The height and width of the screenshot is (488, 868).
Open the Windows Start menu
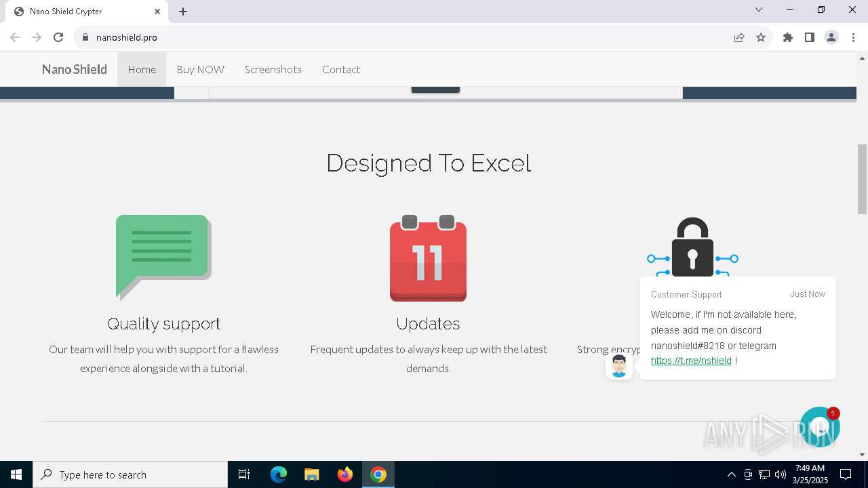click(16, 474)
